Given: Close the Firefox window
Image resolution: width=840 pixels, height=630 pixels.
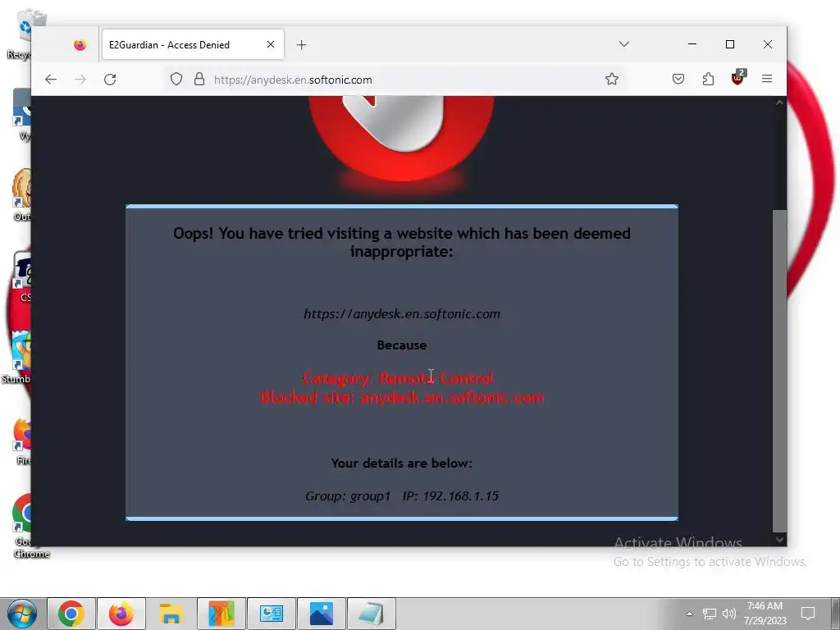Looking at the screenshot, I should pyautogui.click(x=768, y=44).
